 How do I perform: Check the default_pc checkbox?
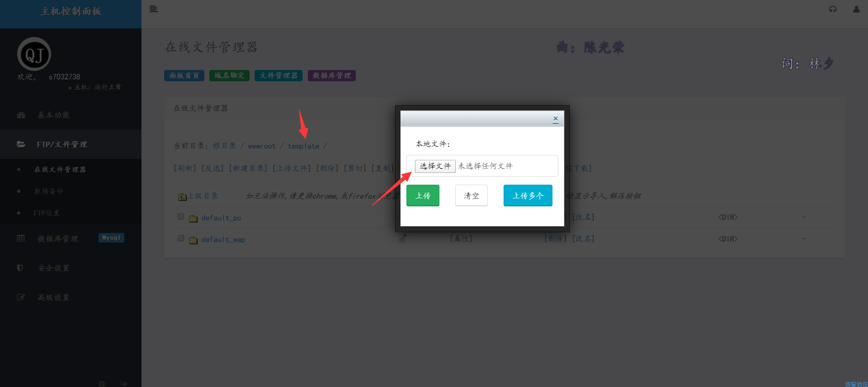point(181,216)
